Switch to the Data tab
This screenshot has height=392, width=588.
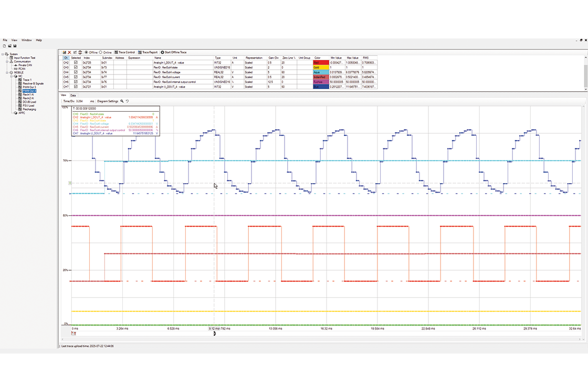tap(73, 95)
